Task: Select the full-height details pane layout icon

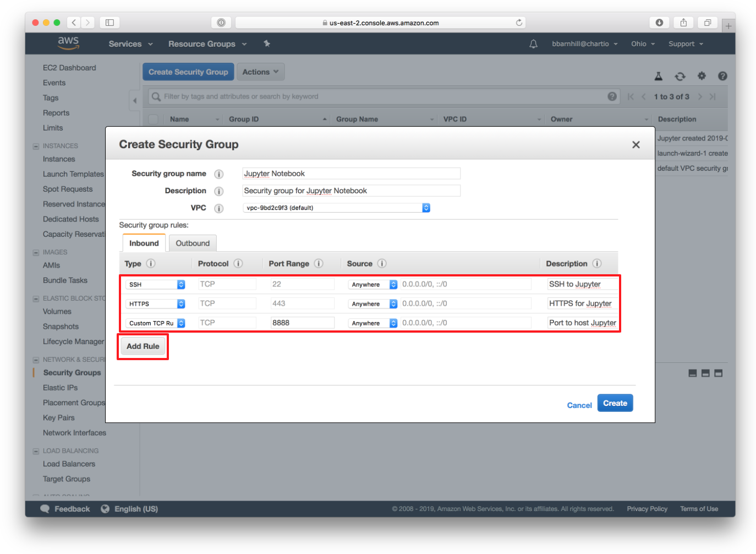Action: pyautogui.click(x=718, y=373)
